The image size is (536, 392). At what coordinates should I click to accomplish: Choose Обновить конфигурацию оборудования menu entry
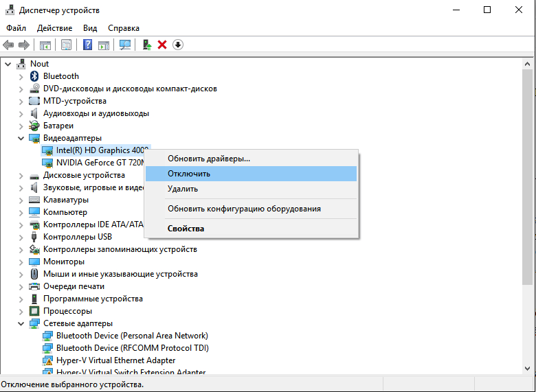(x=252, y=208)
